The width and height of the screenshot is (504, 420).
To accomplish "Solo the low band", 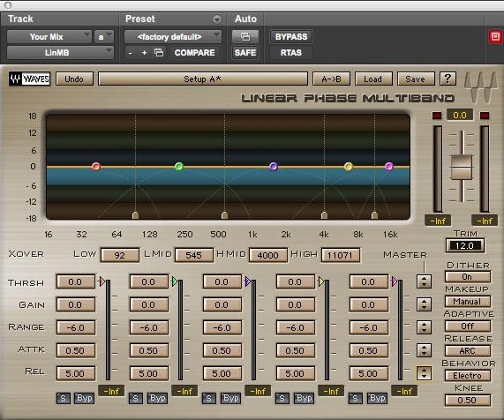I will coord(63,399).
